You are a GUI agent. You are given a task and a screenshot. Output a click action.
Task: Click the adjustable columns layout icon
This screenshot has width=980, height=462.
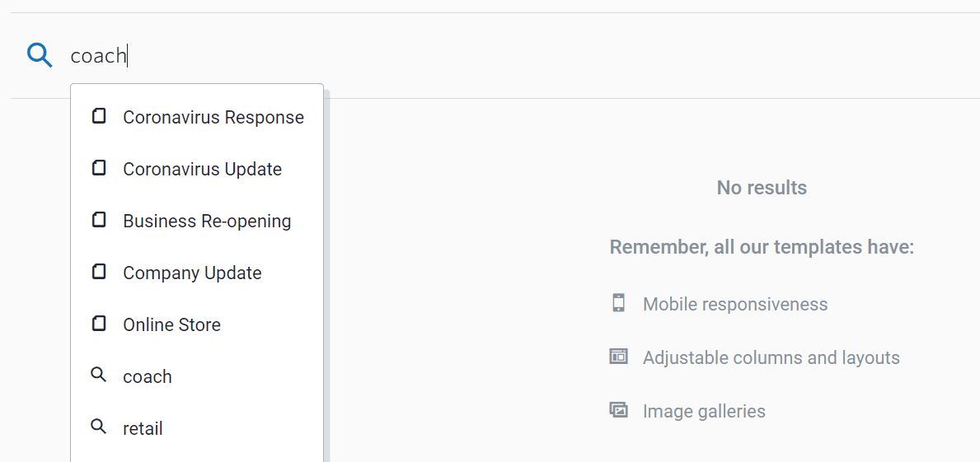click(x=618, y=357)
